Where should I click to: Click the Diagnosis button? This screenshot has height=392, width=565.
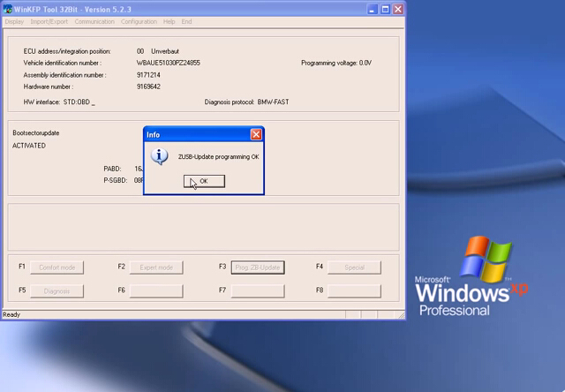[x=56, y=291]
